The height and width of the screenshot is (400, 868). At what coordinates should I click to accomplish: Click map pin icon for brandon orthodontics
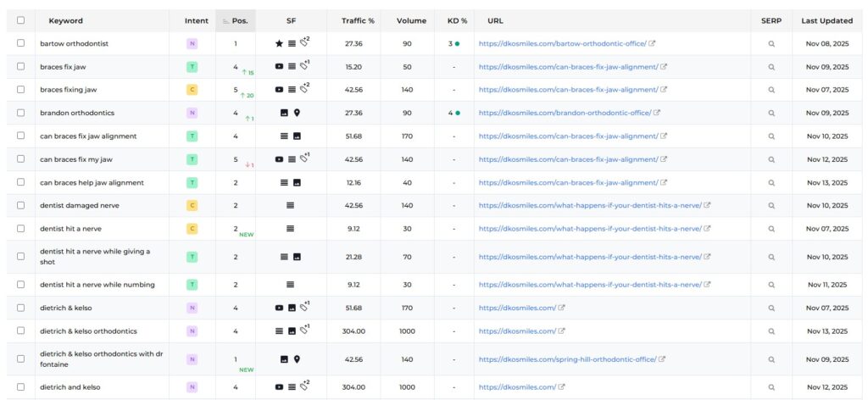tap(297, 113)
